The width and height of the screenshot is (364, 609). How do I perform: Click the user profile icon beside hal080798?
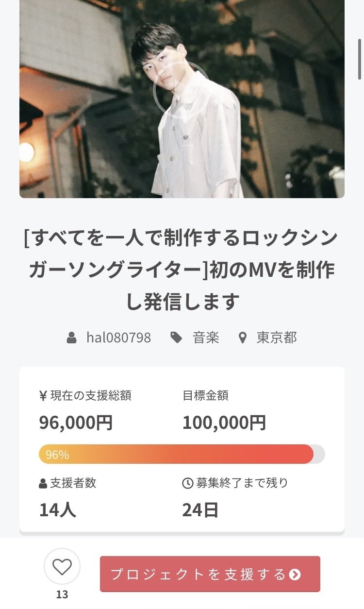click(x=72, y=338)
